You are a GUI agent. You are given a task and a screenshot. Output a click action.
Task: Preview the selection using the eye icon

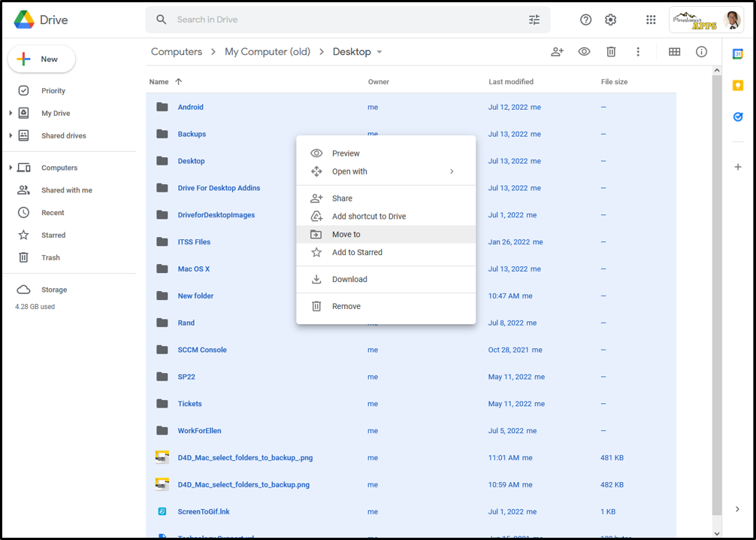coord(584,52)
